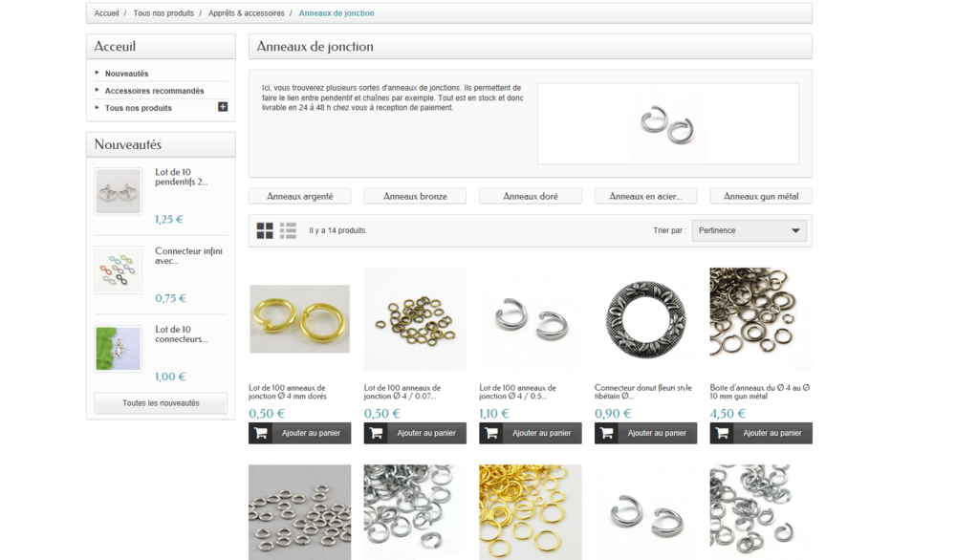Open the Trier par Pertinence dropdown
The width and height of the screenshot is (956, 560).
click(749, 229)
